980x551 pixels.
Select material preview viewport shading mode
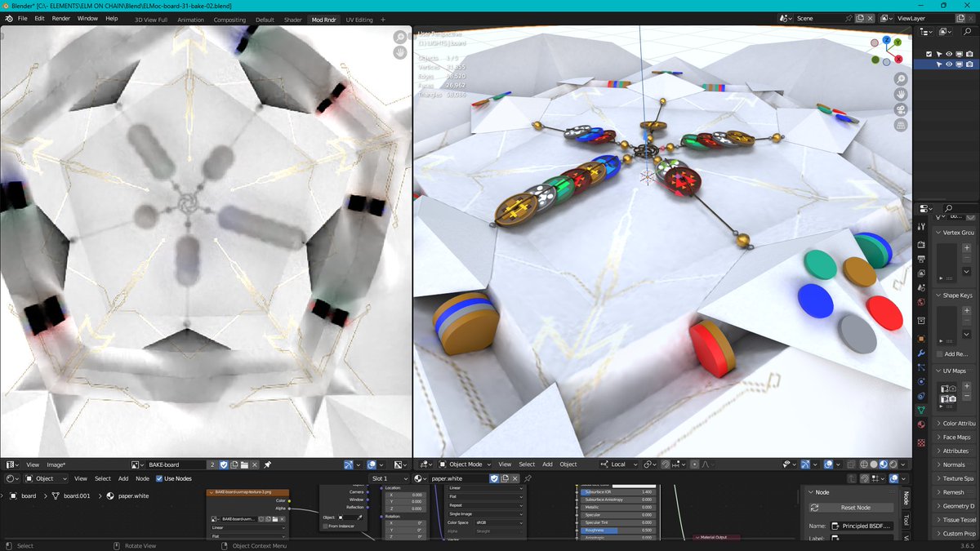tap(884, 464)
